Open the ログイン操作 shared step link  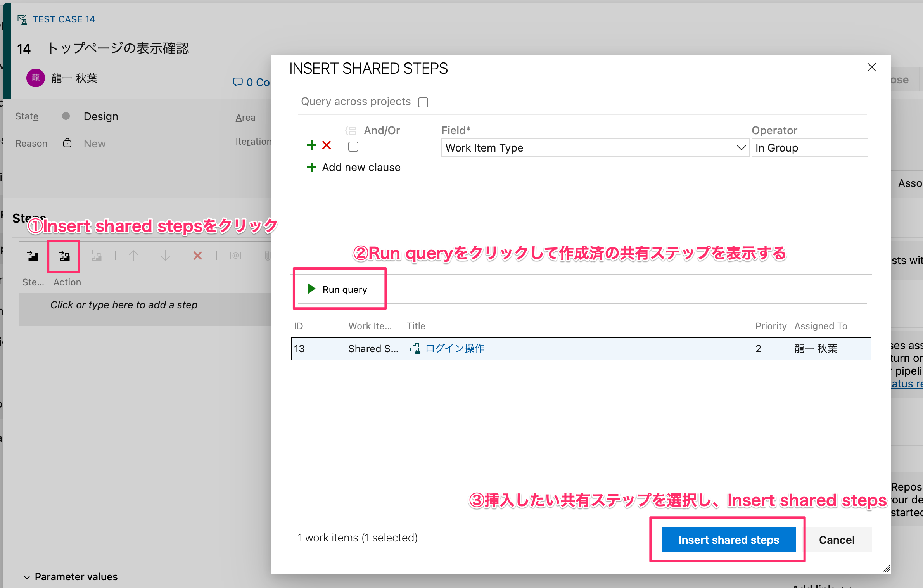point(455,348)
